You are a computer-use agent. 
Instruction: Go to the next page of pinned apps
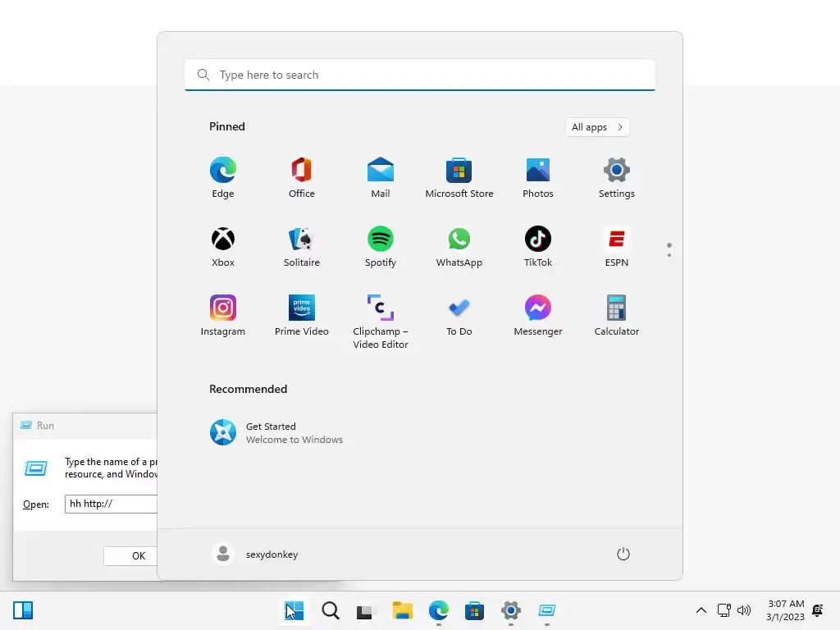click(669, 255)
